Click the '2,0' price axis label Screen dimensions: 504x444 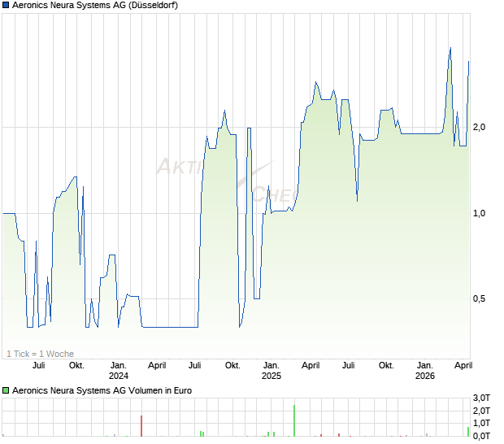pos(479,127)
